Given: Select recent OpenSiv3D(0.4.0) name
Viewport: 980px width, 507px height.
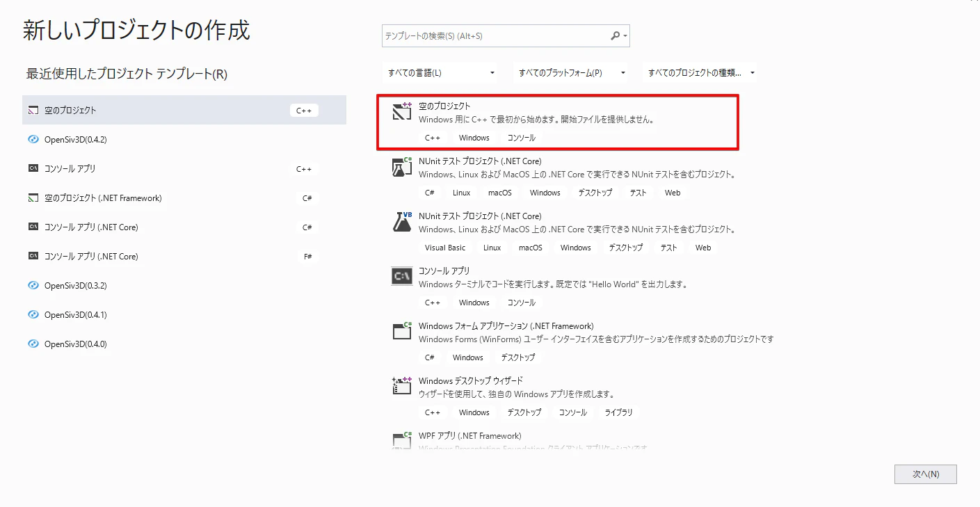Looking at the screenshot, I should coord(76,344).
